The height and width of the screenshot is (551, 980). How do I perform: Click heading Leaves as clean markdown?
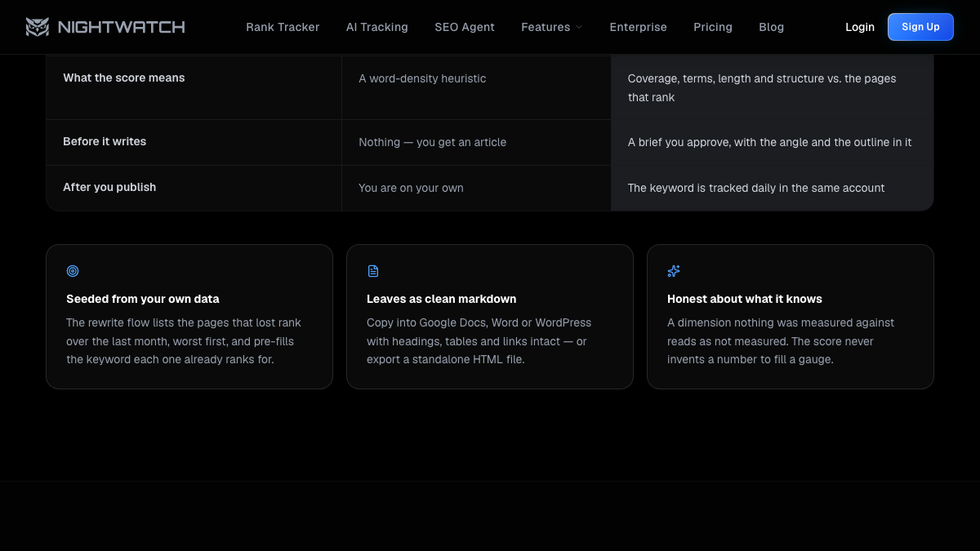442,299
